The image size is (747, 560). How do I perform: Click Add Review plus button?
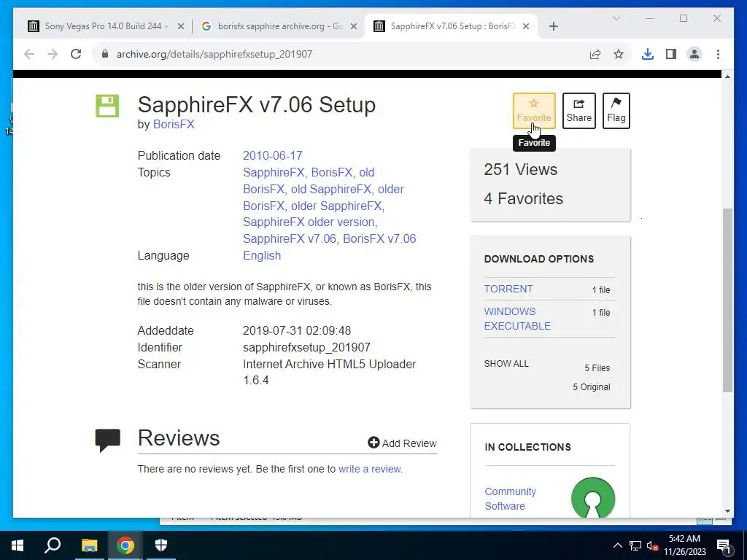click(402, 443)
